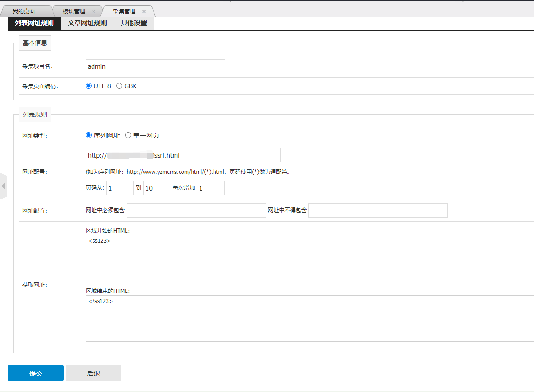
Task: Select the UTF-8 encoding radio button
Action: [x=89, y=86]
